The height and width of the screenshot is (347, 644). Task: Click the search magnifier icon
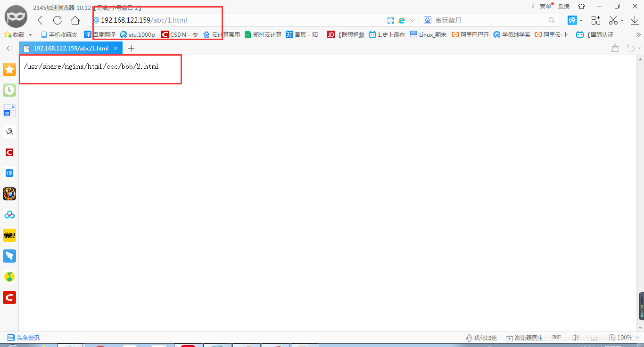[x=552, y=20]
